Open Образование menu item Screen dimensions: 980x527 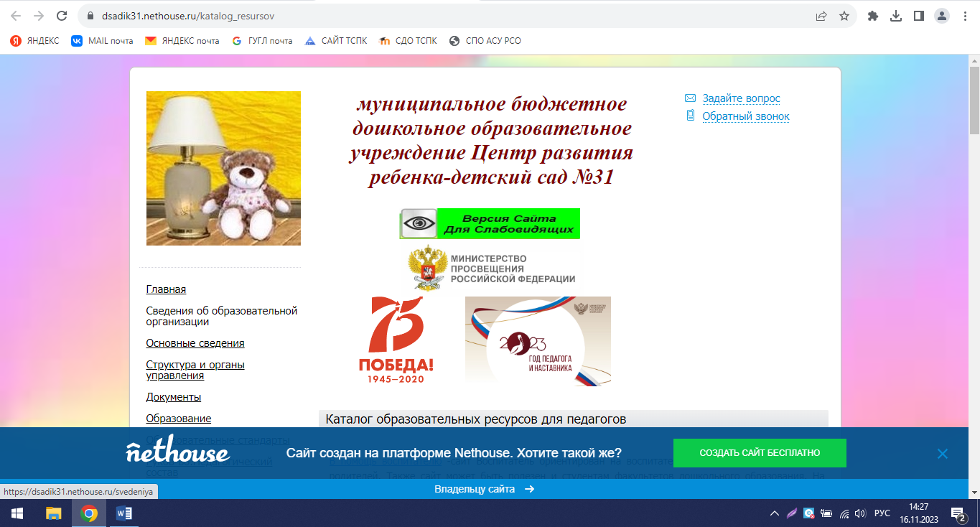(178, 419)
